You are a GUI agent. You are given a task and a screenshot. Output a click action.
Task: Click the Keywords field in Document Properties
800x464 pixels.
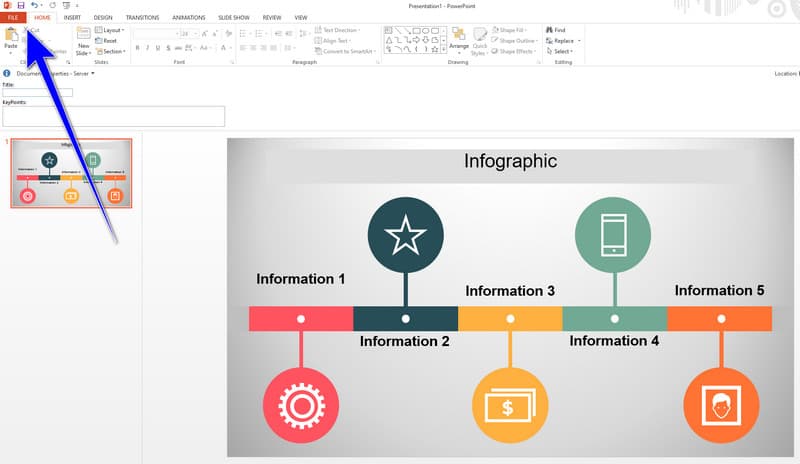113,116
